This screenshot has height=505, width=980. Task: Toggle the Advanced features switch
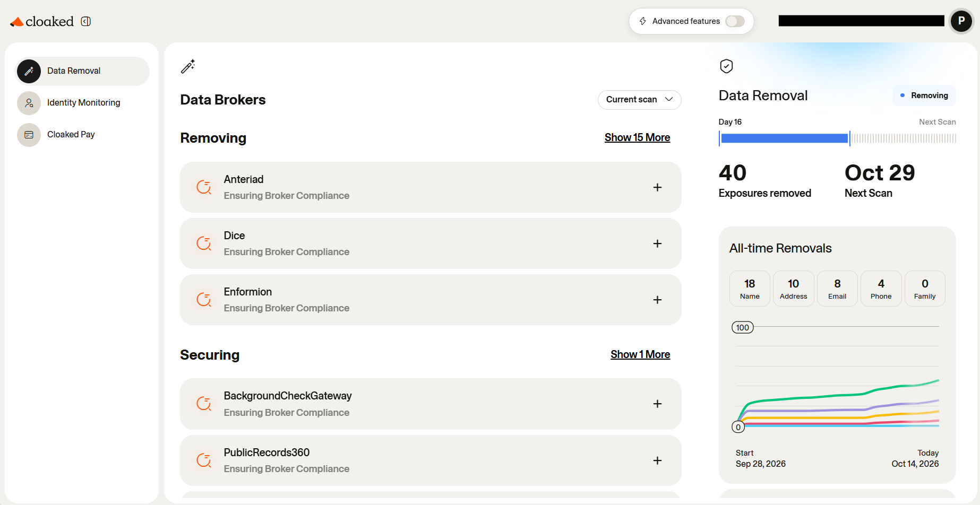[x=735, y=21]
